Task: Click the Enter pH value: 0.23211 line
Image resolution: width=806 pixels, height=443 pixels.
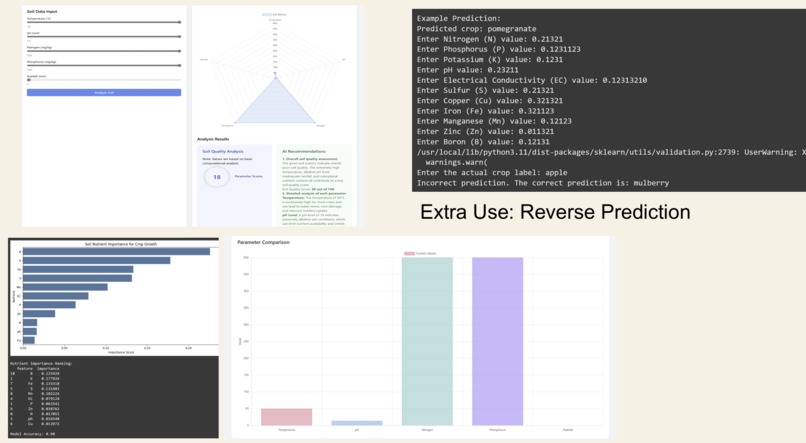Action: [x=468, y=70]
